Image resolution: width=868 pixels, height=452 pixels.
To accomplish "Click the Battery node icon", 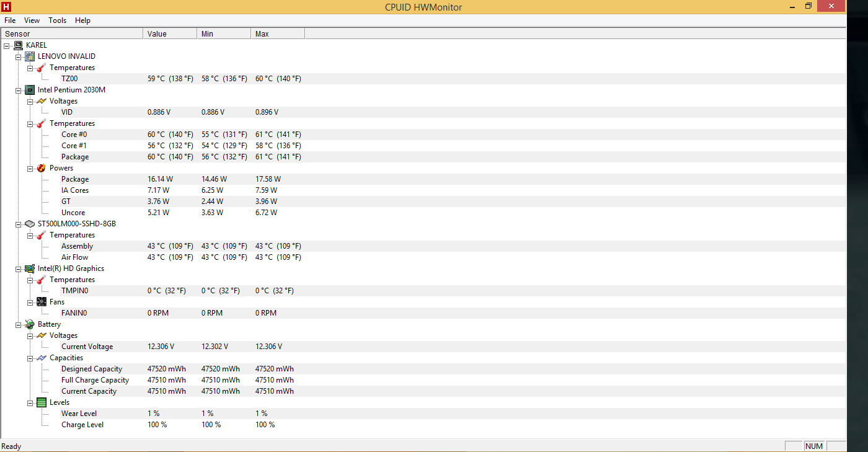I will pyautogui.click(x=30, y=324).
